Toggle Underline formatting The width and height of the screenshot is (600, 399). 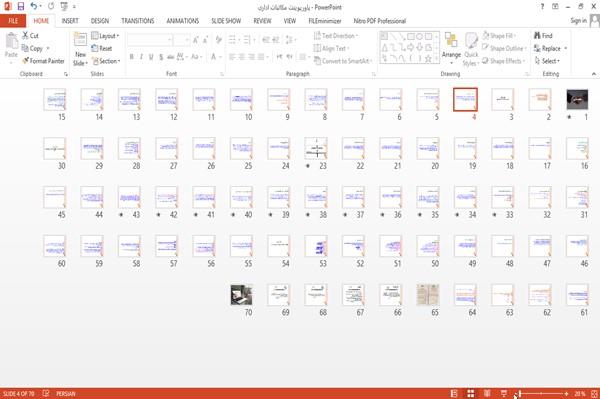(151, 57)
